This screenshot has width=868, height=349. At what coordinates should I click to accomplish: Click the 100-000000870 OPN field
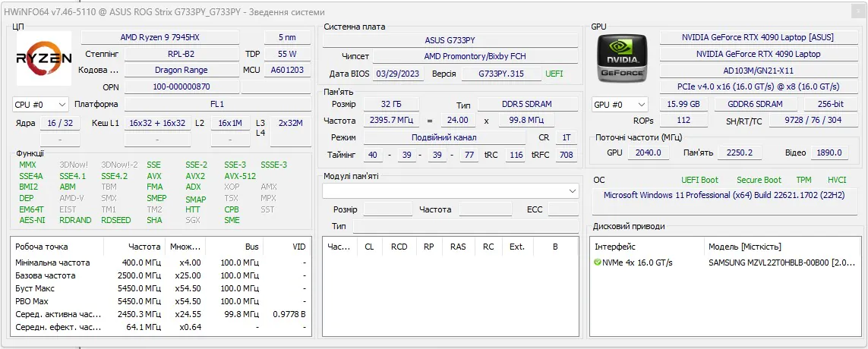click(x=181, y=86)
